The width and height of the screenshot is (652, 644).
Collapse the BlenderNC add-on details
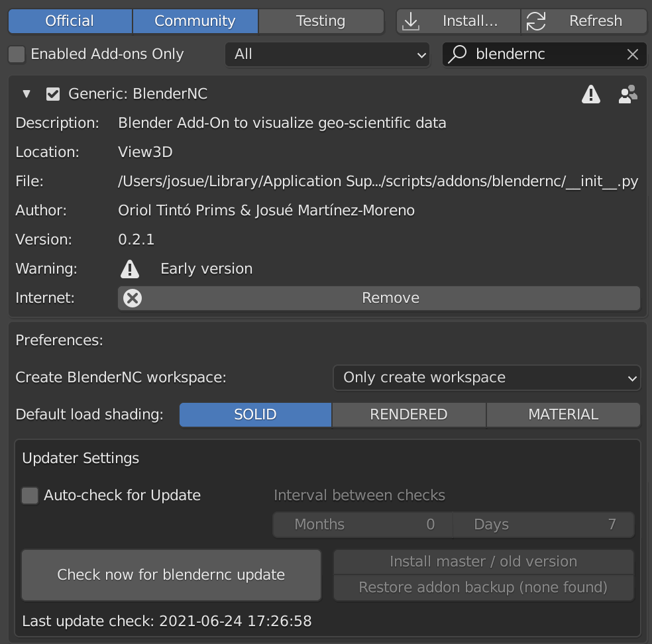pos(26,93)
